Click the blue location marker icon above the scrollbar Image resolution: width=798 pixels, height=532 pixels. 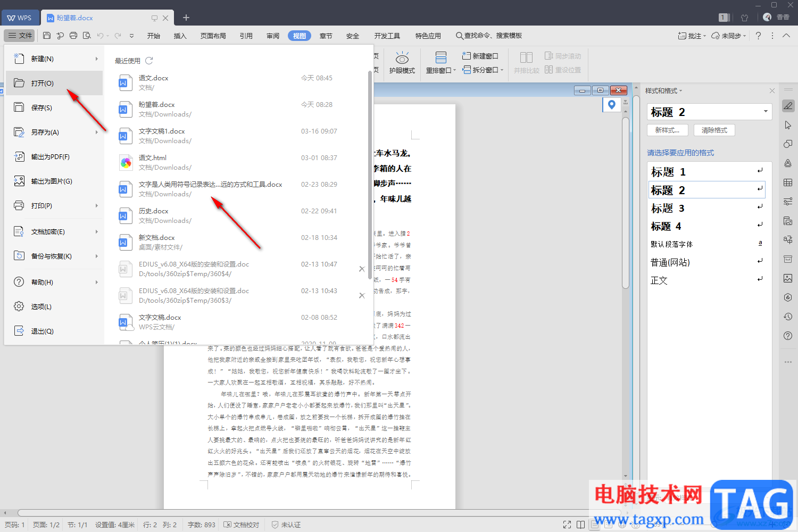coord(612,105)
